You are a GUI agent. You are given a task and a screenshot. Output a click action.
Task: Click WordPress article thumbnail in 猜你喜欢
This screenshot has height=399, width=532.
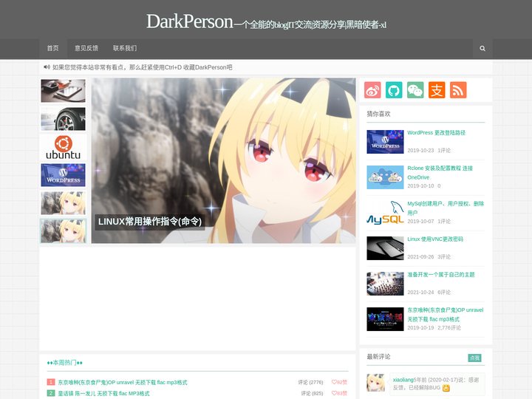pyautogui.click(x=385, y=142)
